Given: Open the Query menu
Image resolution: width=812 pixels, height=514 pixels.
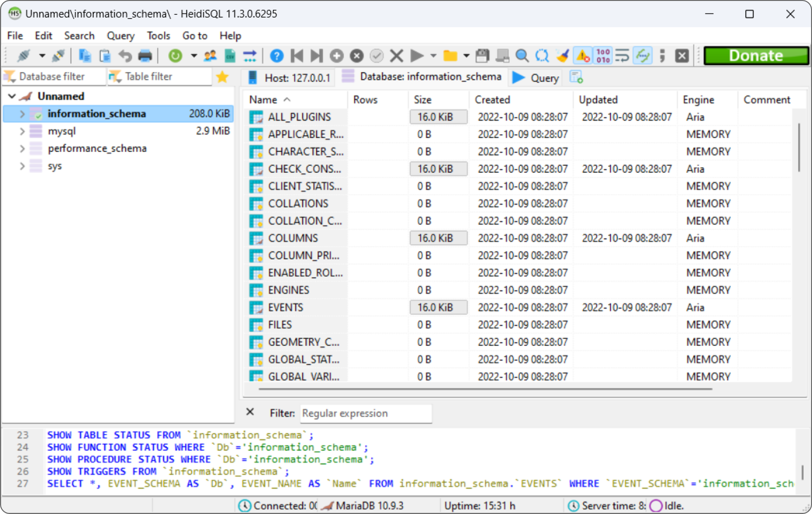Looking at the screenshot, I should pyautogui.click(x=121, y=36).
